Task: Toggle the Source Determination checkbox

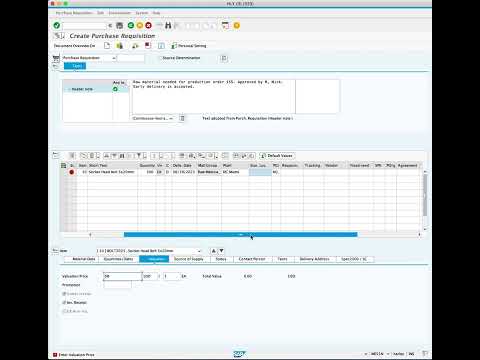Action: (x=160, y=58)
